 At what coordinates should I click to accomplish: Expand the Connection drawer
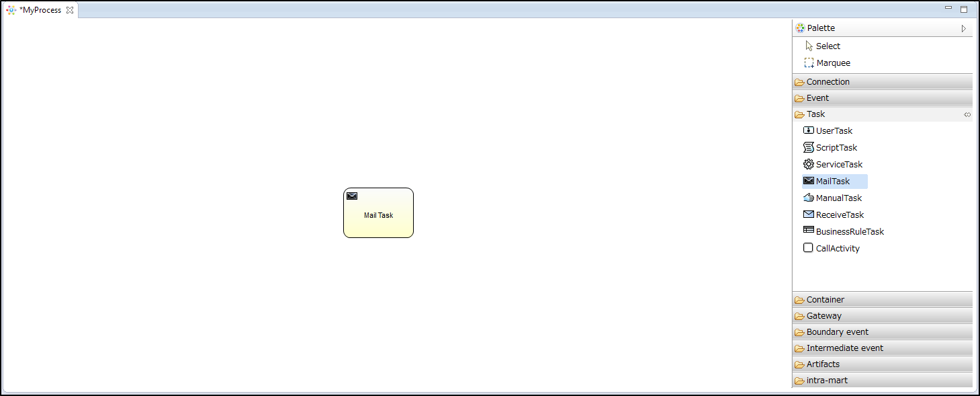point(883,81)
